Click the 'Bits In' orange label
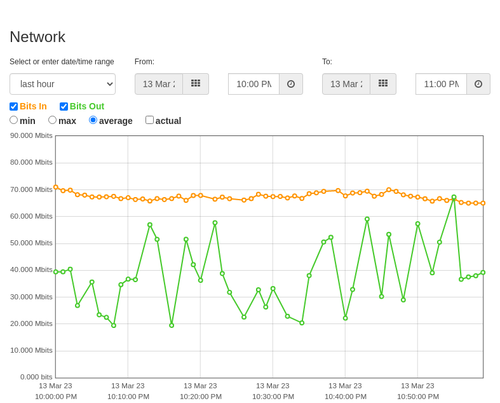 33,106
